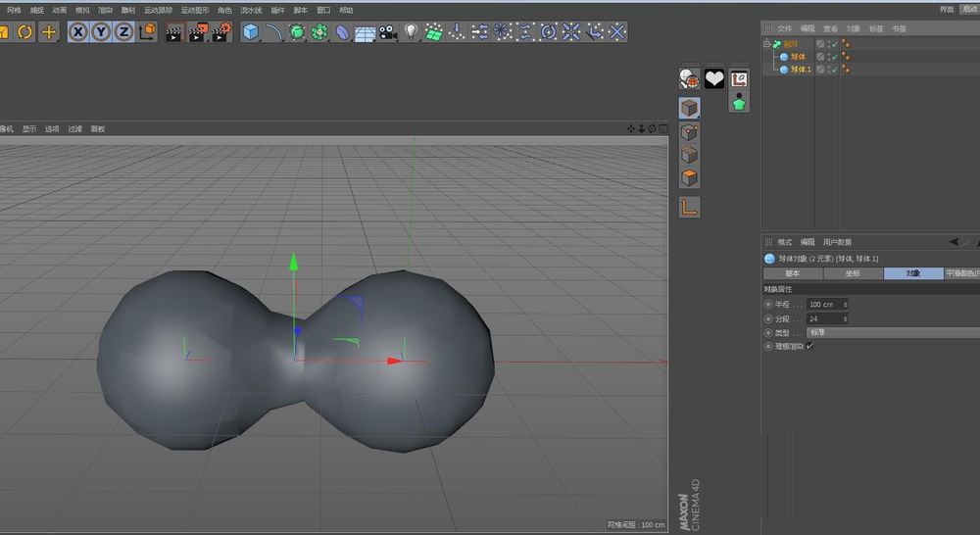Toggle the Z axis lock
The width and height of the screenshot is (980, 535).
tap(123, 32)
